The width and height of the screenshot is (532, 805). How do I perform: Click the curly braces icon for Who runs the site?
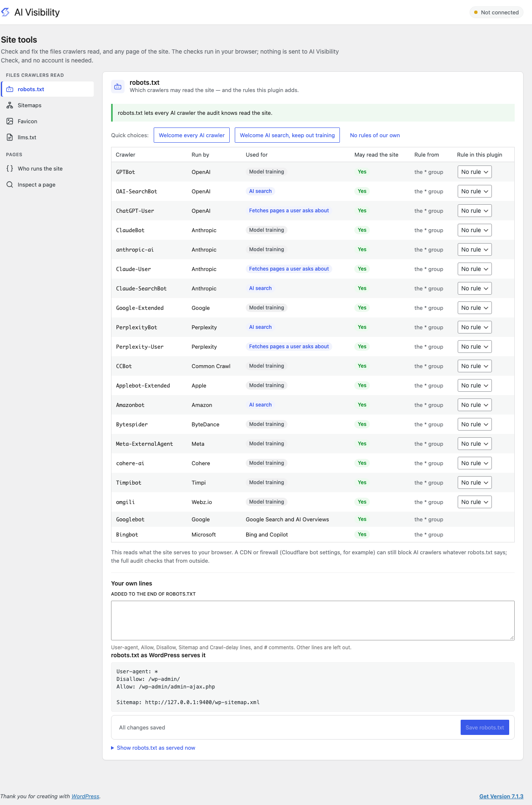(x=10, y=169)
